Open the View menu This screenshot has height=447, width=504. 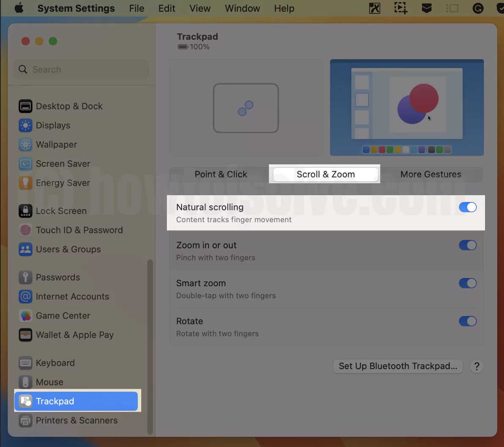(x=200, y=8)
